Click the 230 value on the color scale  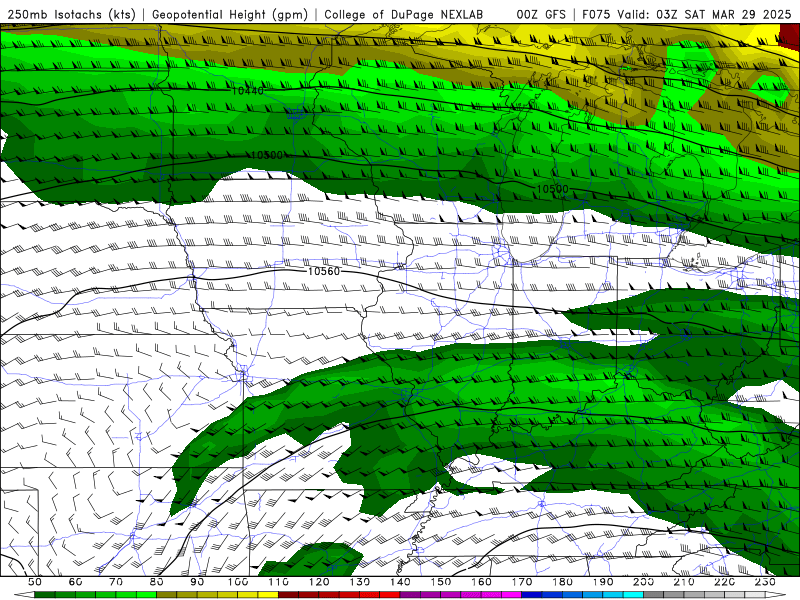(765, 582)
